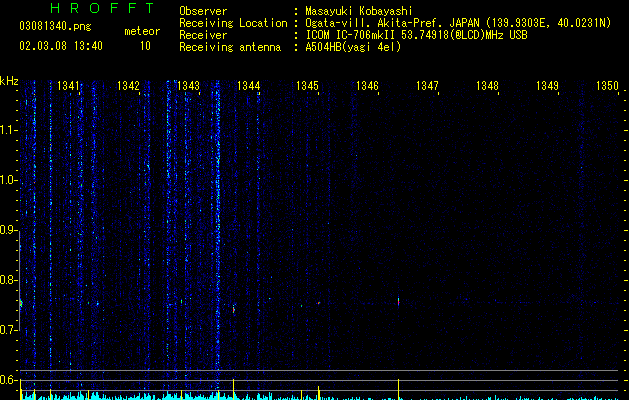629x400 pixels.
Task: Click the 0.8 kHz axis label
Action: pyautogui.click(x=8, y=280)
